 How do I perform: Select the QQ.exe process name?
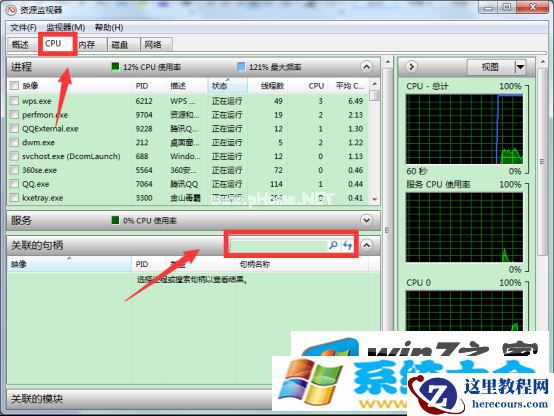(35, 184)
